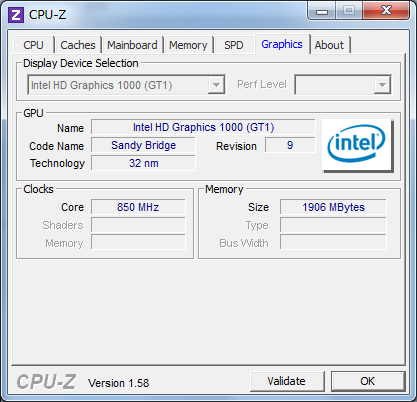This screenshot has width=417, height=402.
Task: Click the GPU Name field value
Action: 203,127
